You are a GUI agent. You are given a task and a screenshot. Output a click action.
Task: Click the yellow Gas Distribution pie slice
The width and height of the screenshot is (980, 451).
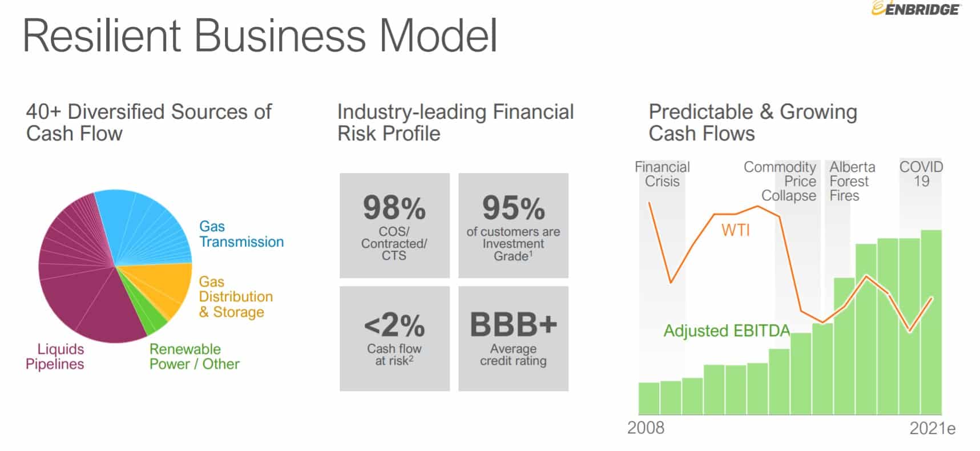[x=168, y=285]
